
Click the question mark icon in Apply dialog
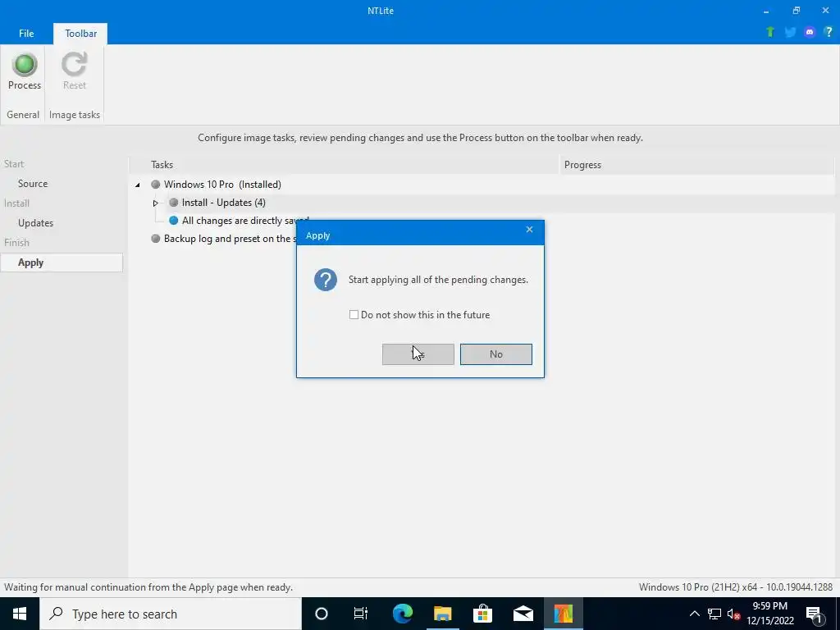pyautogui.click(x=326, y=280)
